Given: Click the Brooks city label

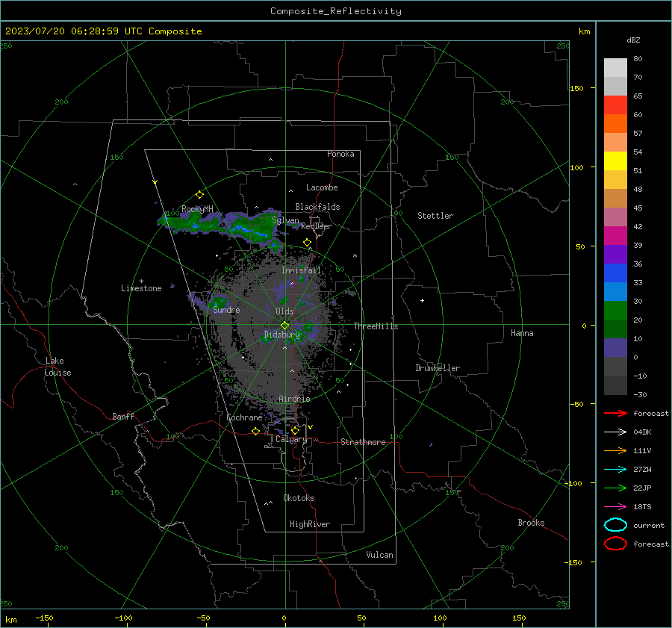Looking at the screenshot, I should click(x=531, y=523).
